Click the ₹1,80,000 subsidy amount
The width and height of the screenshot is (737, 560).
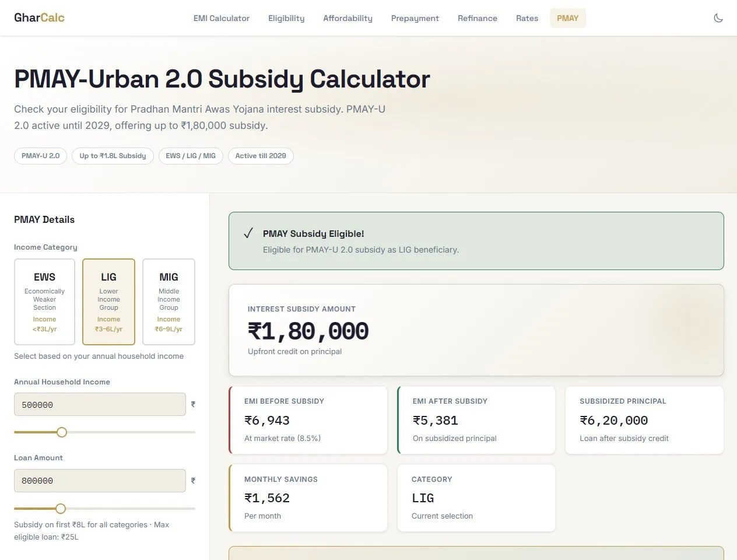(x=308, y=331)
